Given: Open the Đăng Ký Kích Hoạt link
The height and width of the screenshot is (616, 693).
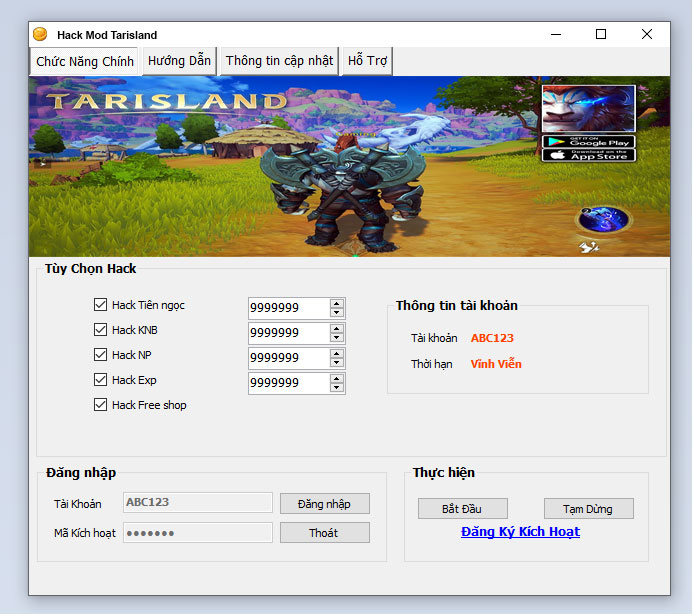Looking at the screenshot, I should [520, 532].
